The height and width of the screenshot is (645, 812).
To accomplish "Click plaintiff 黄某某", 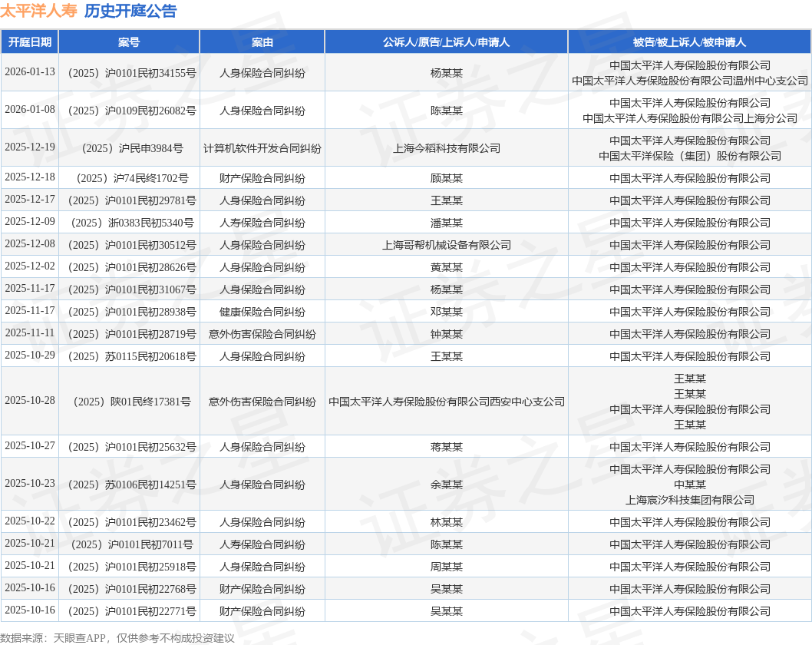I will pos(447,267).
